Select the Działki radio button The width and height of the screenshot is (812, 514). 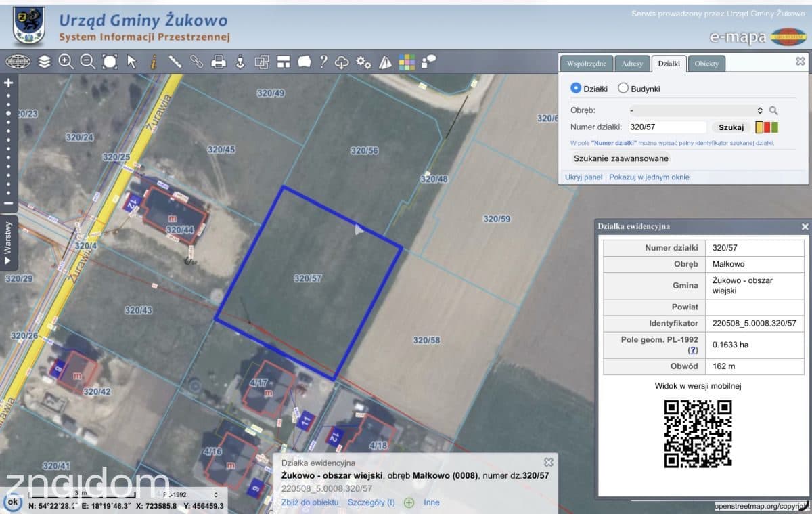(x=576, y=88)
